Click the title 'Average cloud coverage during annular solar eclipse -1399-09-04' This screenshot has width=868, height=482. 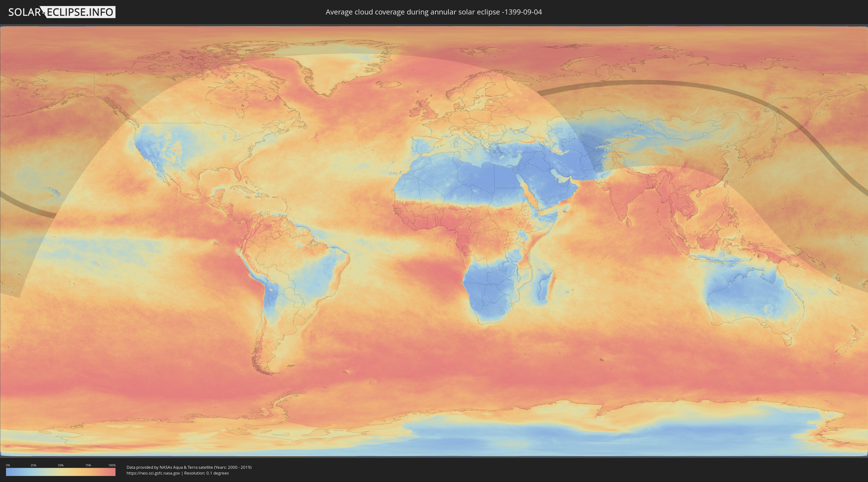(x=434, y=12)
